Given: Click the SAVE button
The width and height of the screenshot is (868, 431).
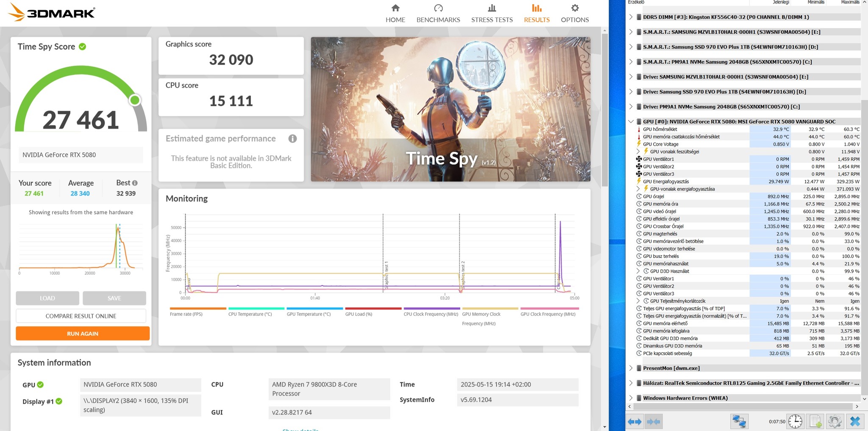Looking at the screenshot, I should (114, 298).
